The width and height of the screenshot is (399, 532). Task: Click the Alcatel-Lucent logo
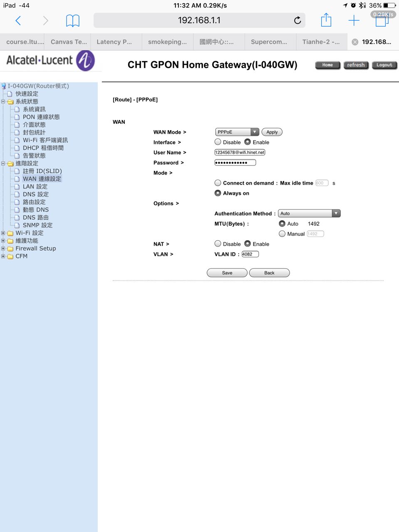click(51, 61)
